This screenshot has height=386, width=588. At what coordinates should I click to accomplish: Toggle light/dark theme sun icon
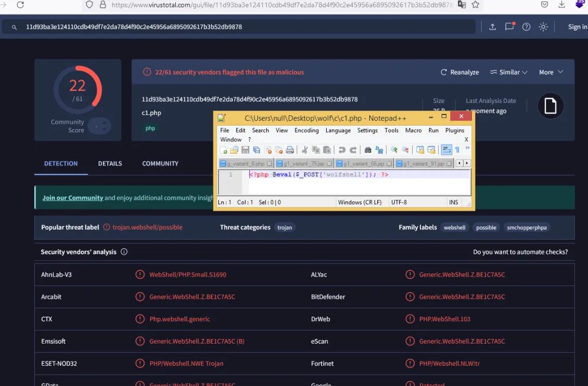543,27
